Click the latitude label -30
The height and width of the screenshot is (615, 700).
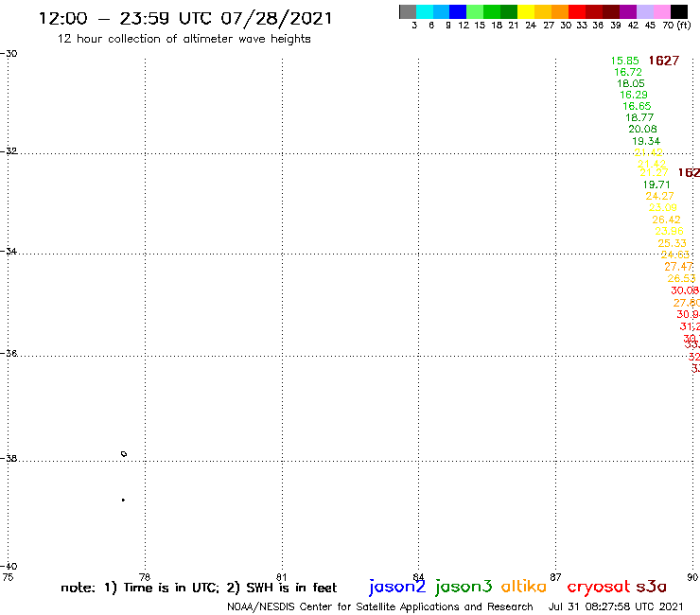[x=9, y=54]
